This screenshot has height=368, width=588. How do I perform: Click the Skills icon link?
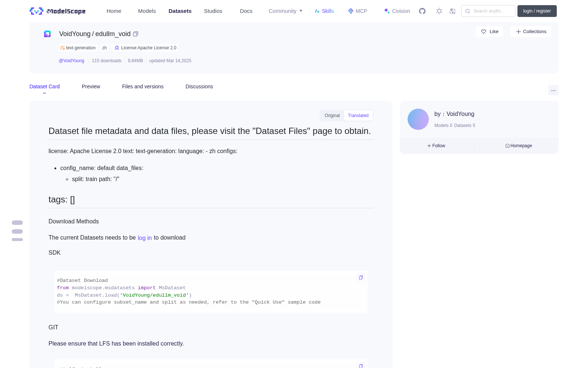324,11
